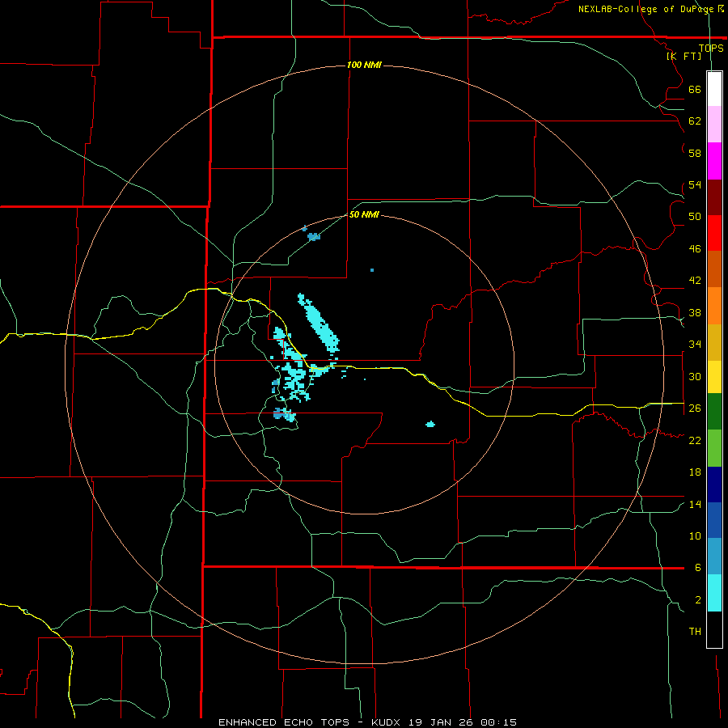Select the dark green legend swatch
Screen dimensions: 728x728
coord(714,412)
